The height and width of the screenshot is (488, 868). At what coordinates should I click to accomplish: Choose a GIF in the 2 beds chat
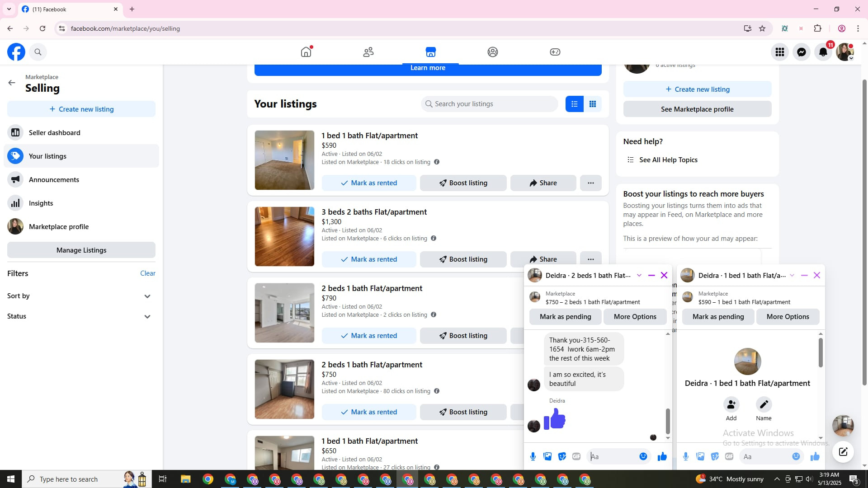[x=576, y=457]
